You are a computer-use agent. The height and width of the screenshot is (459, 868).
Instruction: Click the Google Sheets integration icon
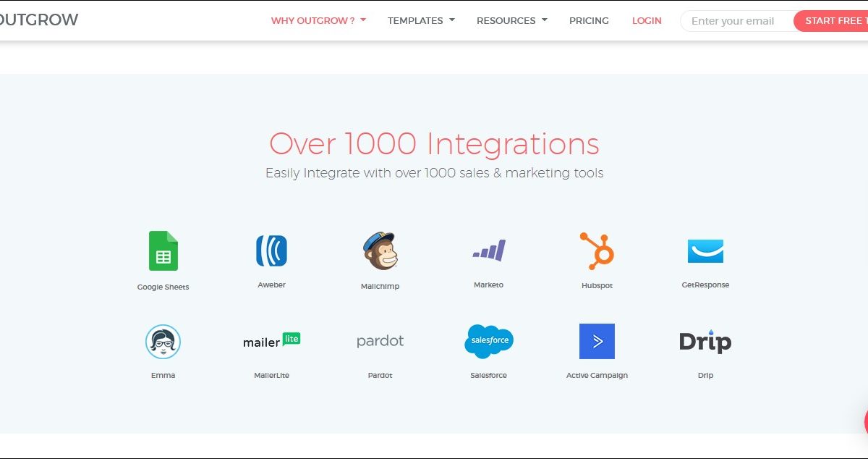pyautogui.click(x=163, y=251)
